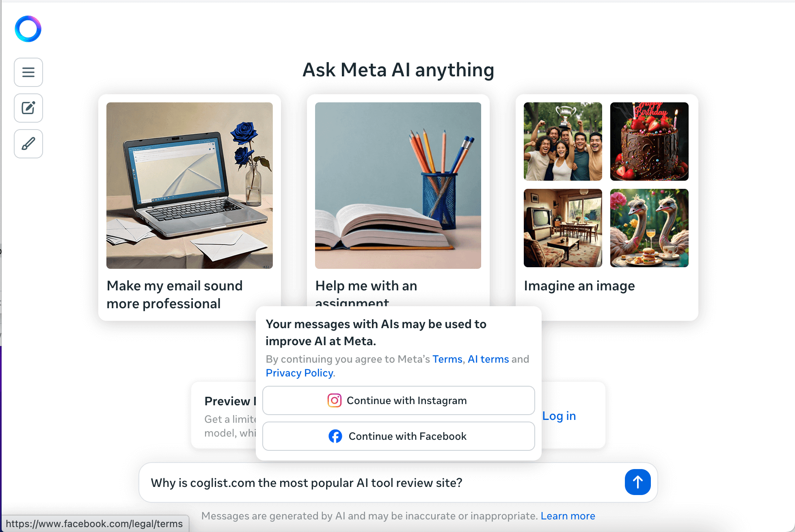The width and height of the screenshot is (795, 532).
Task: Click the send/submit arrow icon
Action: [637, 482]
